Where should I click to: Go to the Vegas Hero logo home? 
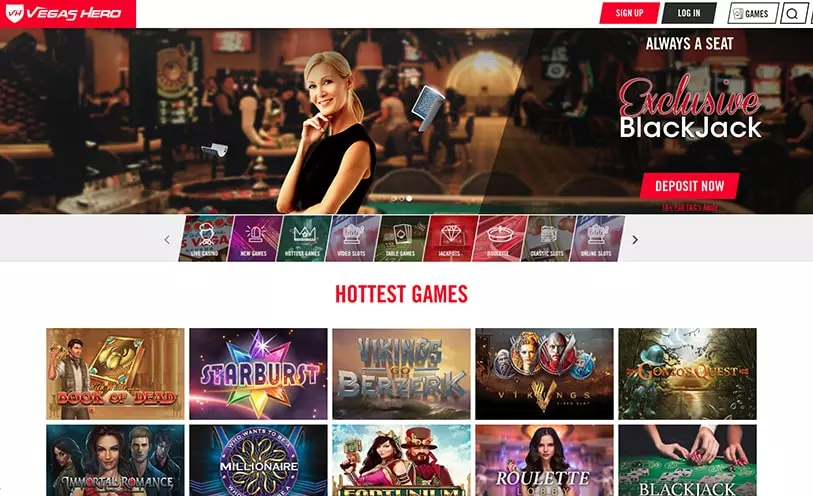coord(67,13)
